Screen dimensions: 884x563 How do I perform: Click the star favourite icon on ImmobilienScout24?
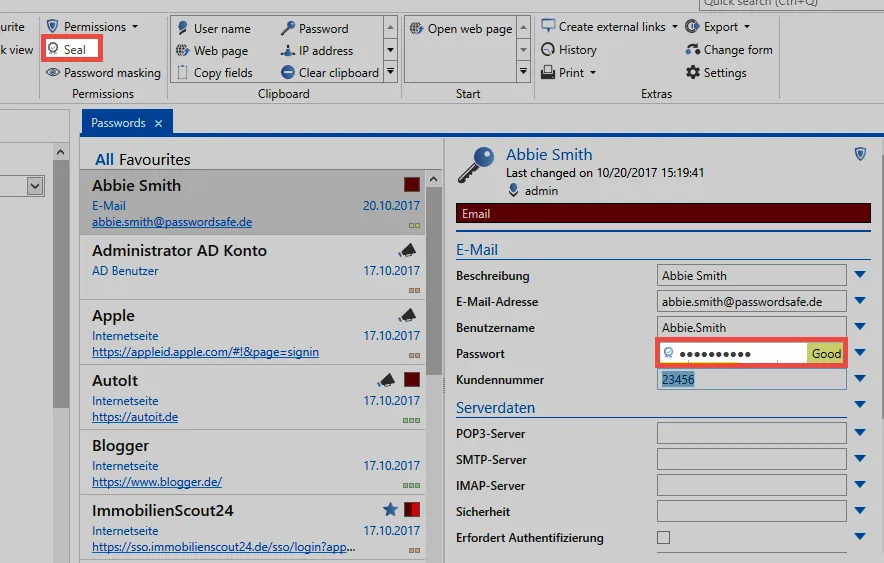390,509
